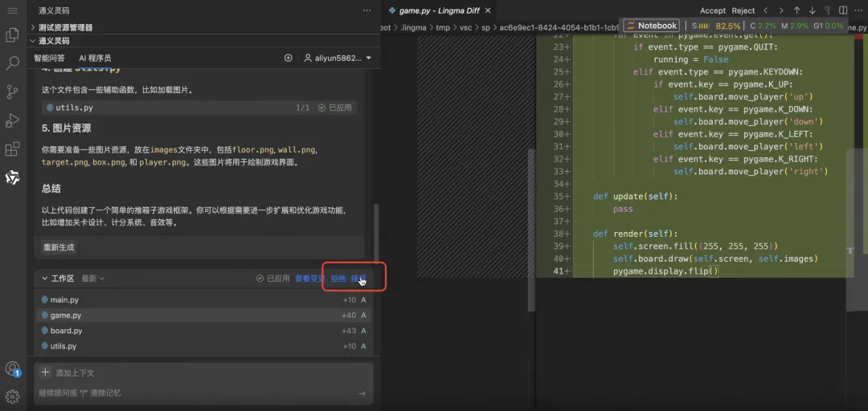Click the G1 0.0% usage indicator

tap(829, 26)
